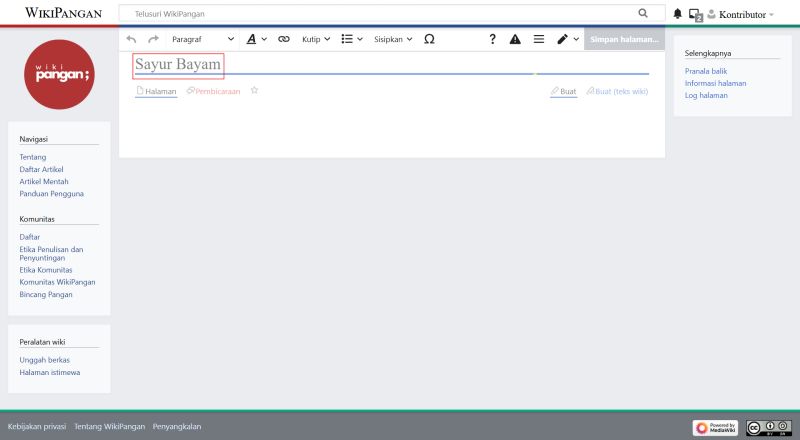Viewport: 800px width, 440px height.
Task: Expand the Paragraf format dropdown
Action: point(203,39)
